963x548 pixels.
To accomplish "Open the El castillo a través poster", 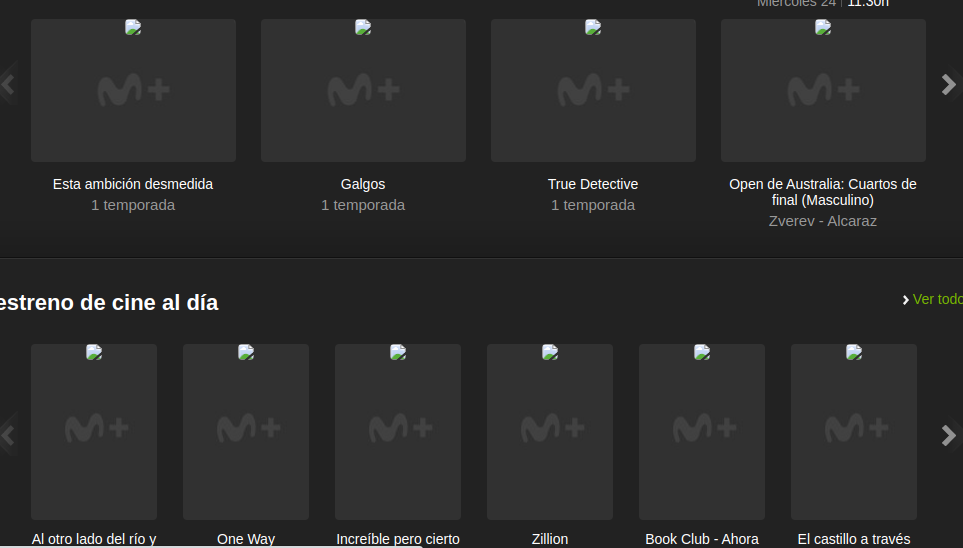I will (854, 432).
